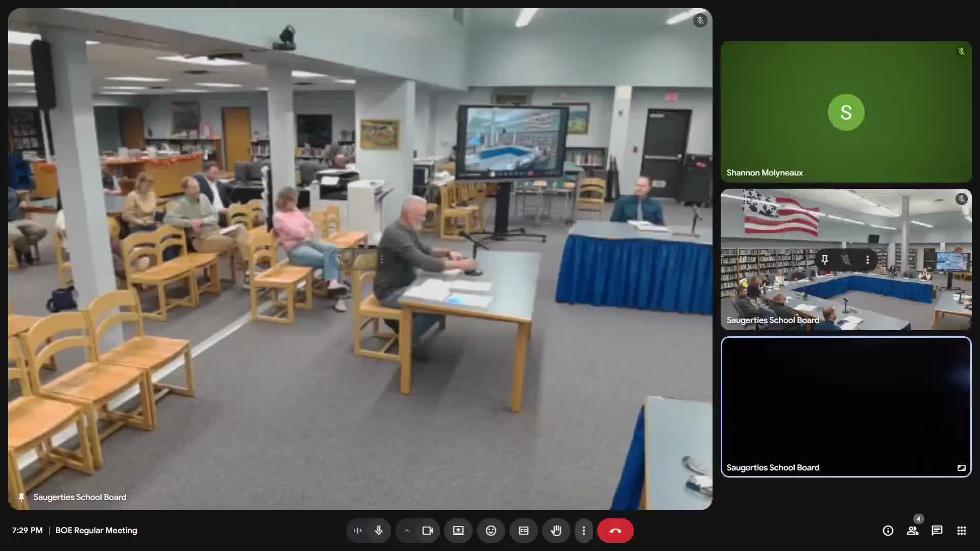Click the BOE Regular Meeting title
The height and width of the screenshot is (551, 980).
click(96, 531)
